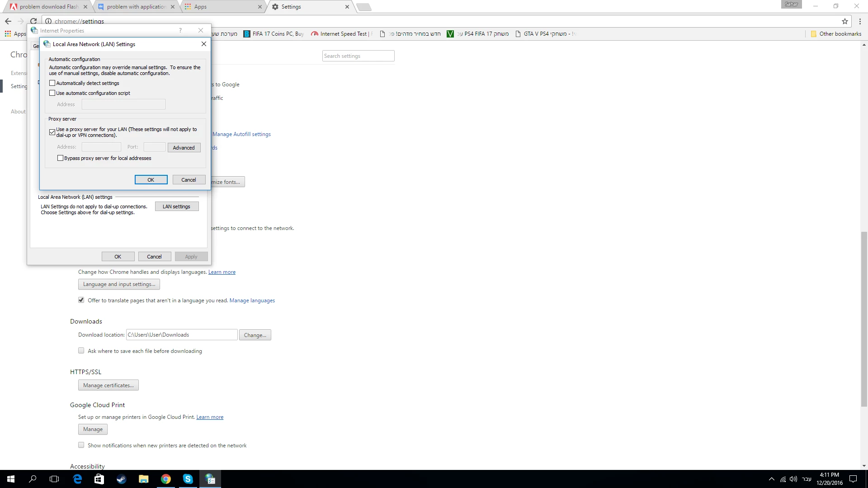
Task: Uncheck Use a proxy server checkbox
Action: click(x=52, y=132)
